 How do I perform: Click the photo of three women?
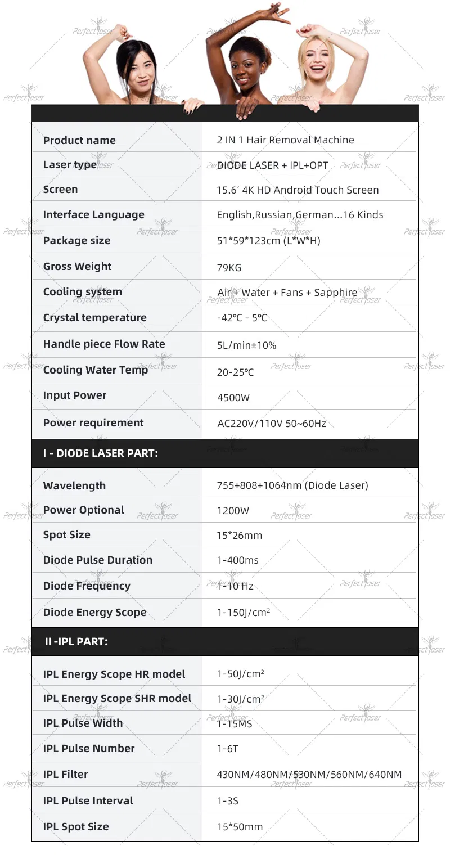[226, 59]
